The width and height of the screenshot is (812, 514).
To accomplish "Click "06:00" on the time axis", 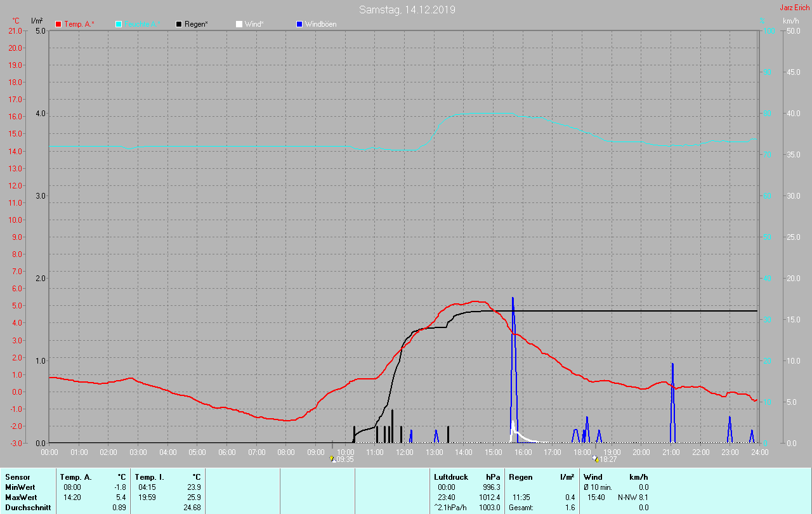I will [x=227, y=452].
